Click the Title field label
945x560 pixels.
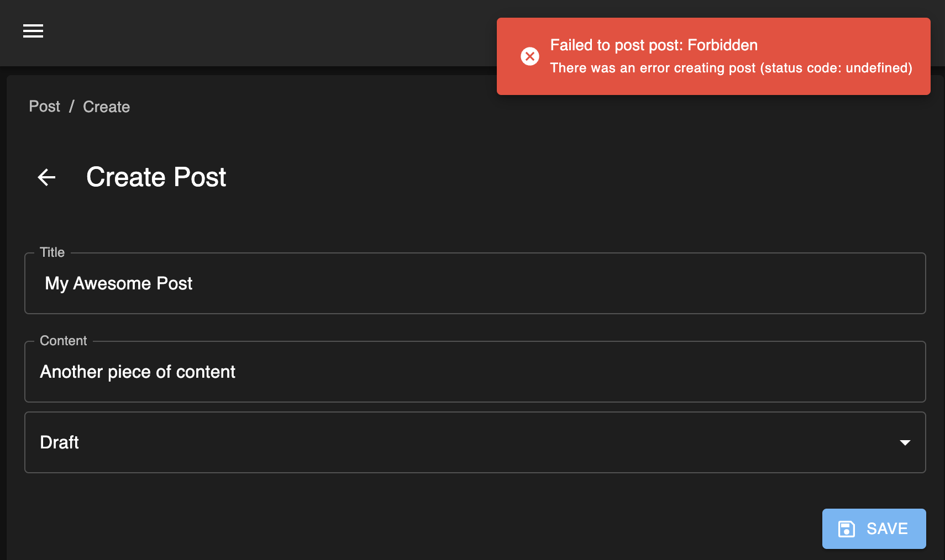tap(53, 252)
